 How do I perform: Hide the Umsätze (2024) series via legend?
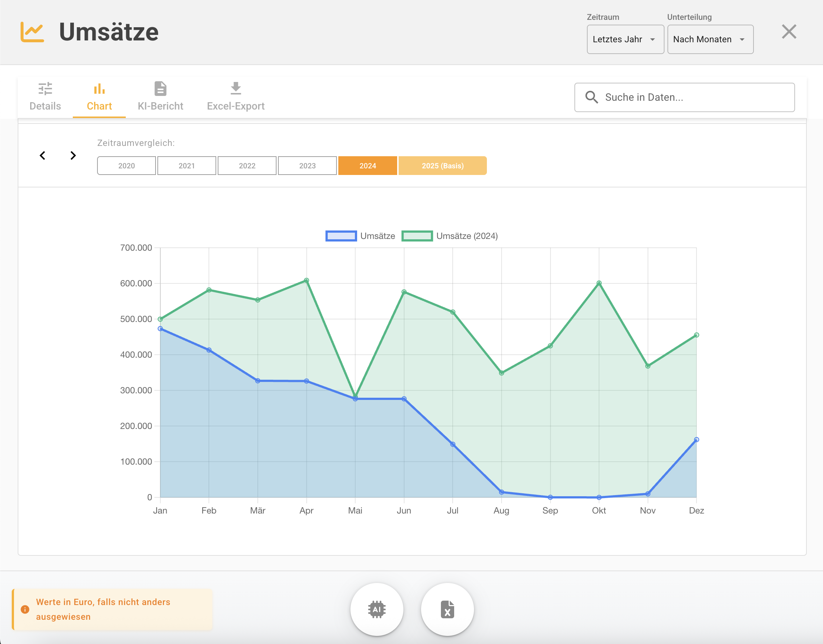point(467,236)
